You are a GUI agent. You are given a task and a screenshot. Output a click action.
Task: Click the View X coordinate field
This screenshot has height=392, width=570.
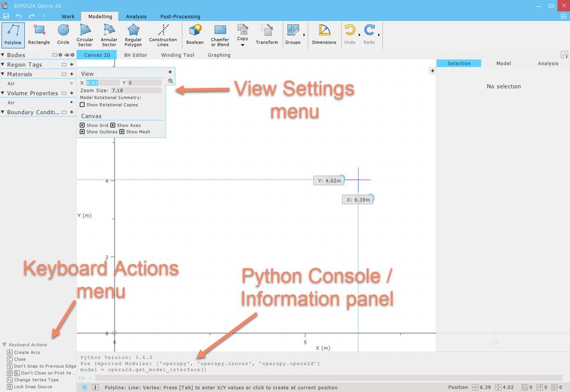pyautogui.click(x=103, y=83)
